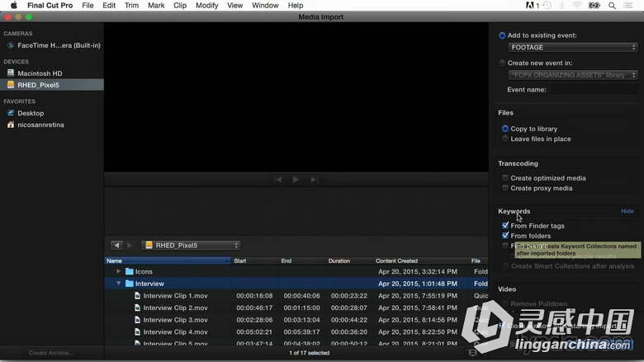Click the Event name field
The height and width of the screenshot is (362, 644).
pos(594,90)
